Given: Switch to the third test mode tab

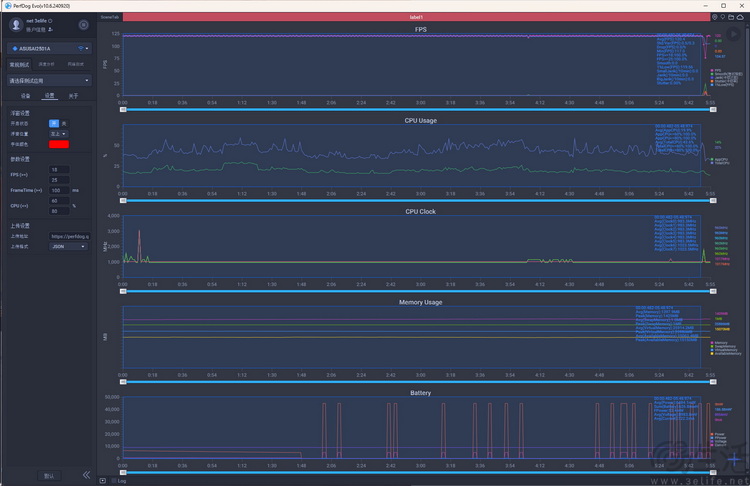Looking at the screenshot, I should 76,64.
